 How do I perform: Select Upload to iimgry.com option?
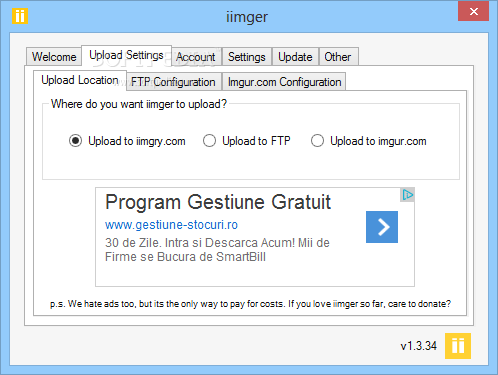click(x=127, y=141)
